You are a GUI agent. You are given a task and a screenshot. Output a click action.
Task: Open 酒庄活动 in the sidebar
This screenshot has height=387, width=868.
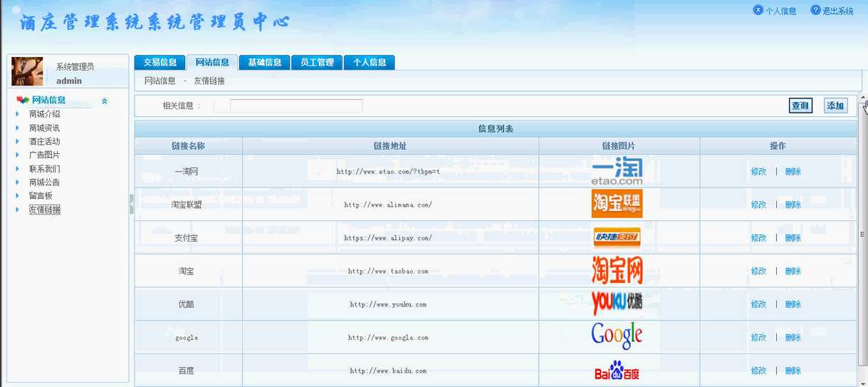(44, 142)
